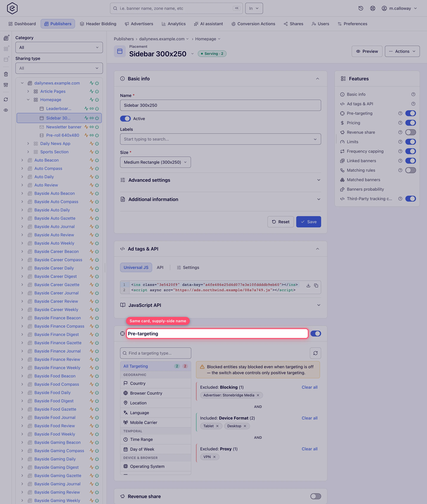The width and height of the screenshot is (427, 504).
Task: Expand JavaScript API section
Action: click(x=220, y=305)
